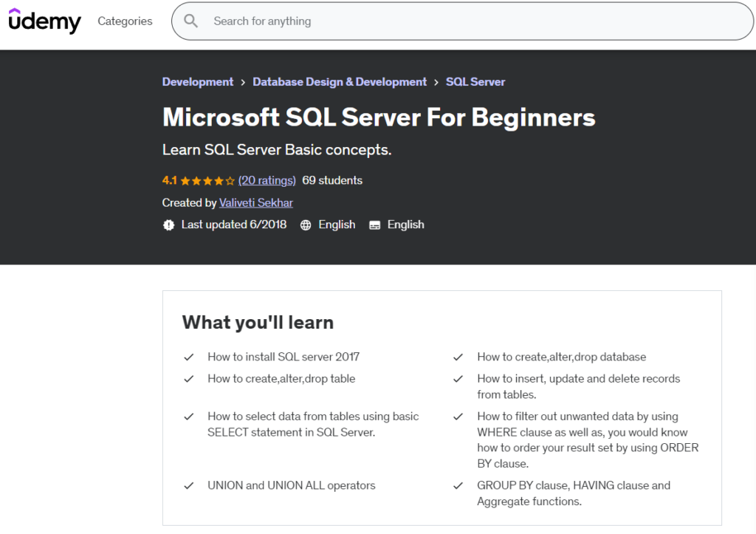Click the Udemy logo

tap(44, 21)
